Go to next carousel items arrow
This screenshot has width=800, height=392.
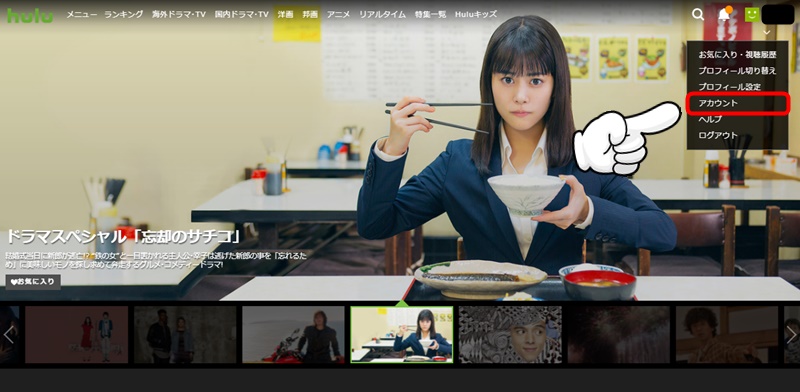tap(791, 334)
